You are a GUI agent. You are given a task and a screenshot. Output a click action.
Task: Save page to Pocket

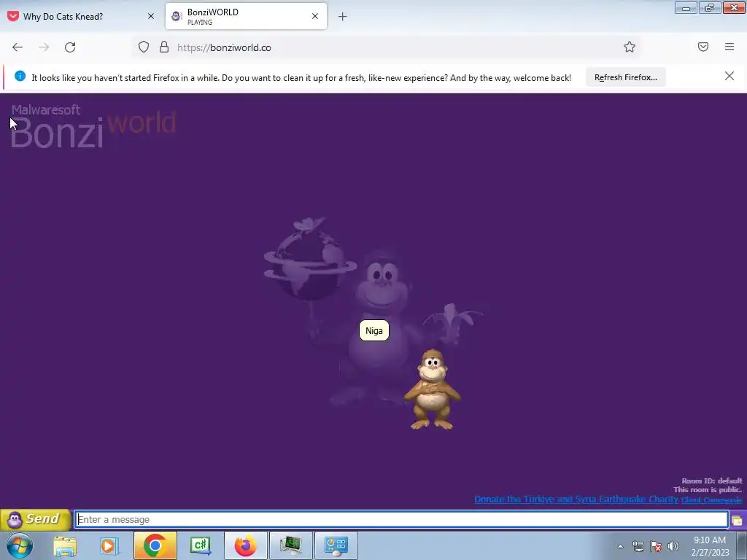pos(703,47)
